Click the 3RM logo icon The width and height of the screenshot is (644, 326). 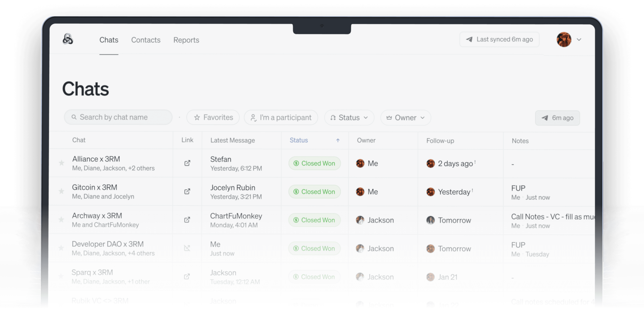[68, 39]
